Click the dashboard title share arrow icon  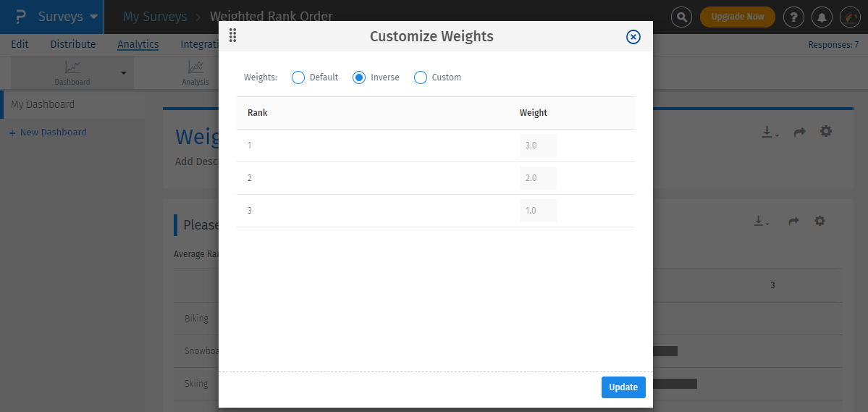[x=799, y=133]
